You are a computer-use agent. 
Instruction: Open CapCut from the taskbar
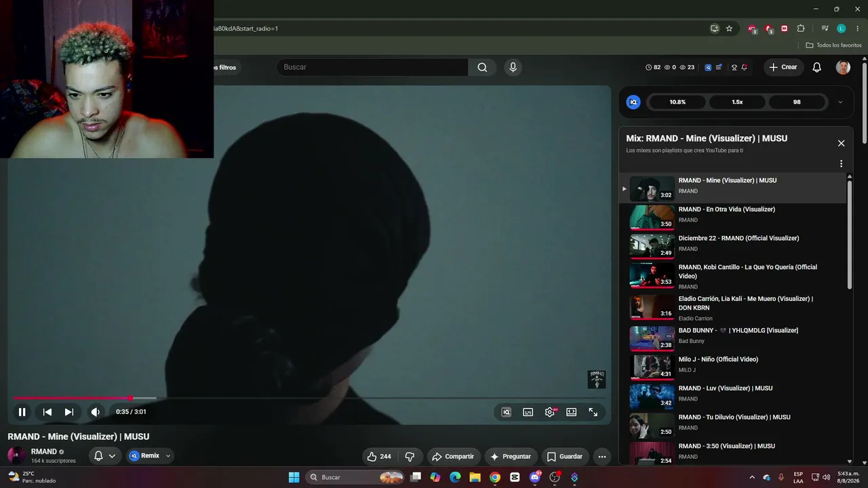point(515,477)
